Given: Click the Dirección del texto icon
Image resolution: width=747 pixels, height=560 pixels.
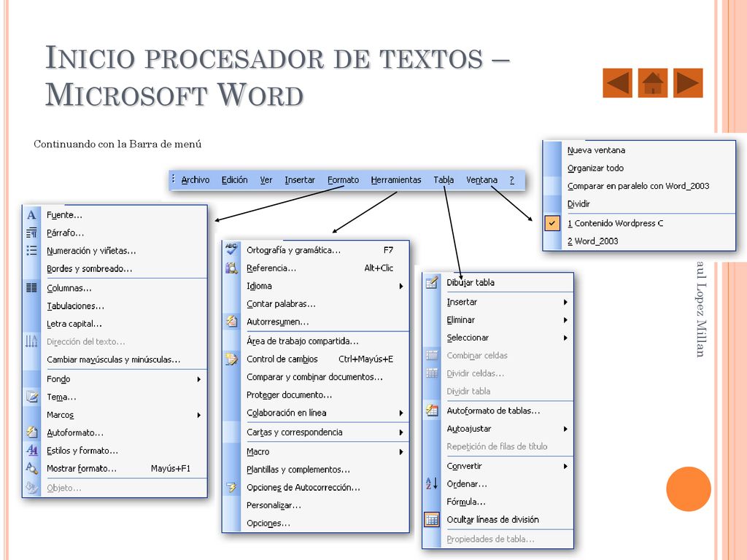Looking at the screenshot, I should pos(31,341).
